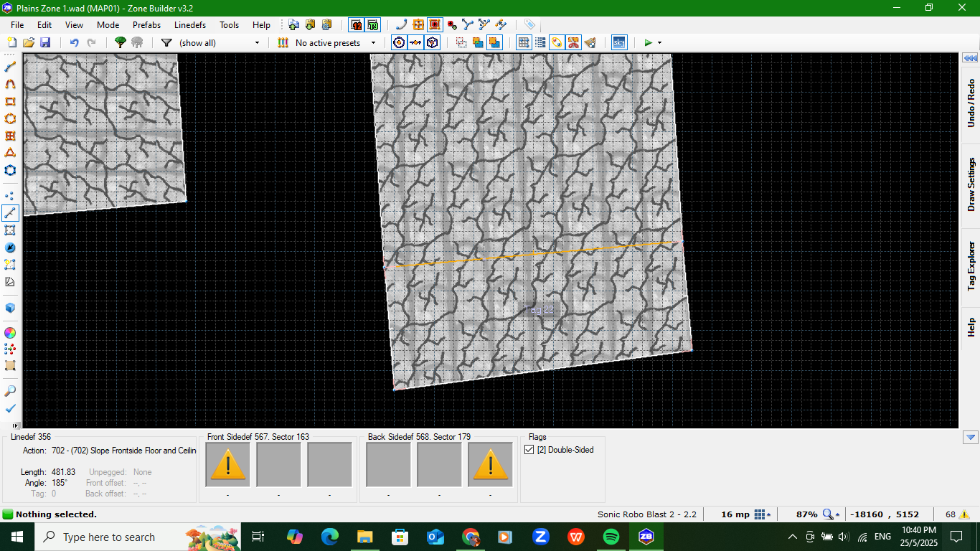The height and width of the screenshot is (551, 980).
Task: Toggle the orange line arrow button
Action: 415,43
